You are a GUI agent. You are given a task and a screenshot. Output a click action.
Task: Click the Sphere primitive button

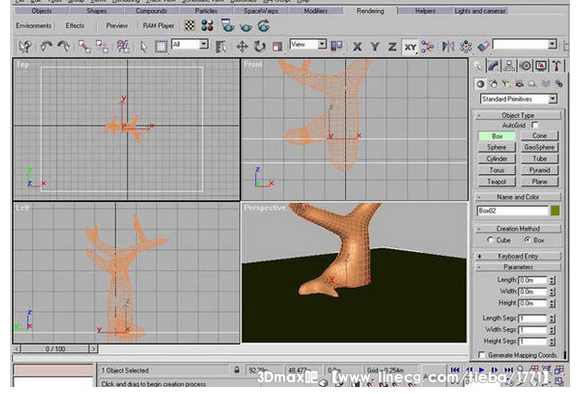(x=497, y=147)
